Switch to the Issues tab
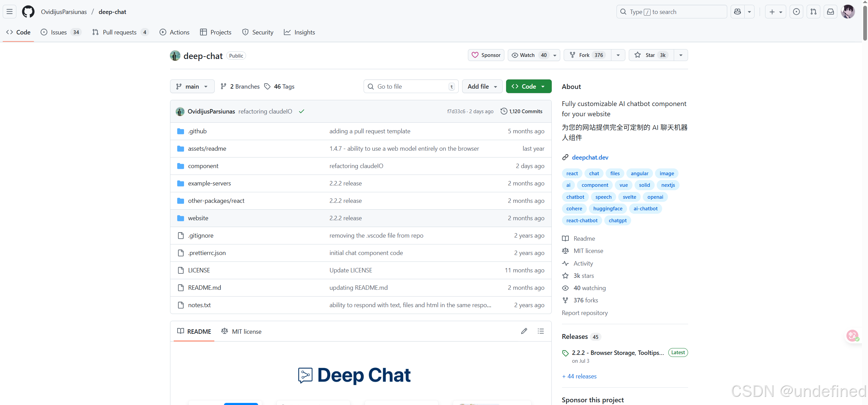 pos(61,32)
